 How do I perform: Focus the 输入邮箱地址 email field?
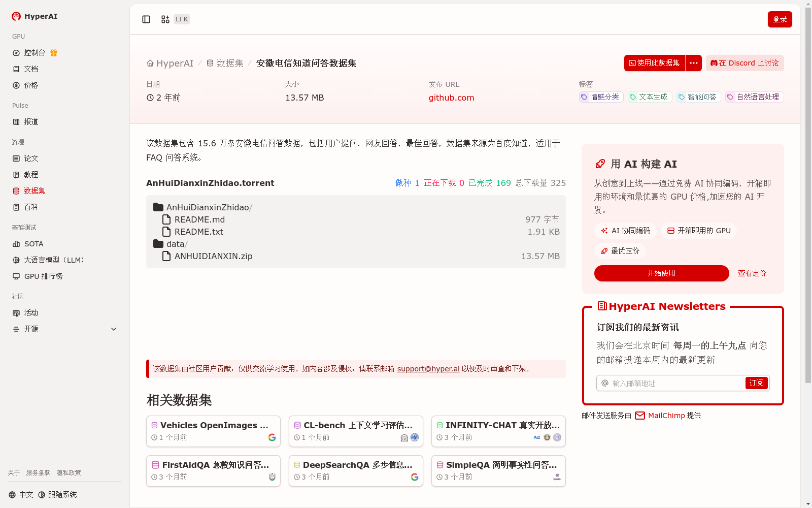pos(677,383)
